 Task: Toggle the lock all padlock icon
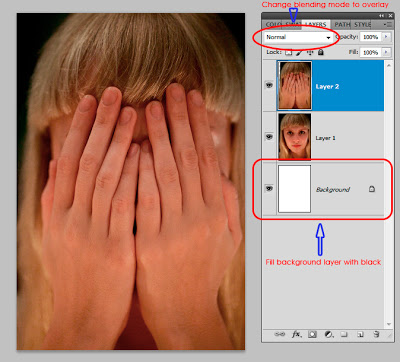coord(320,52)
